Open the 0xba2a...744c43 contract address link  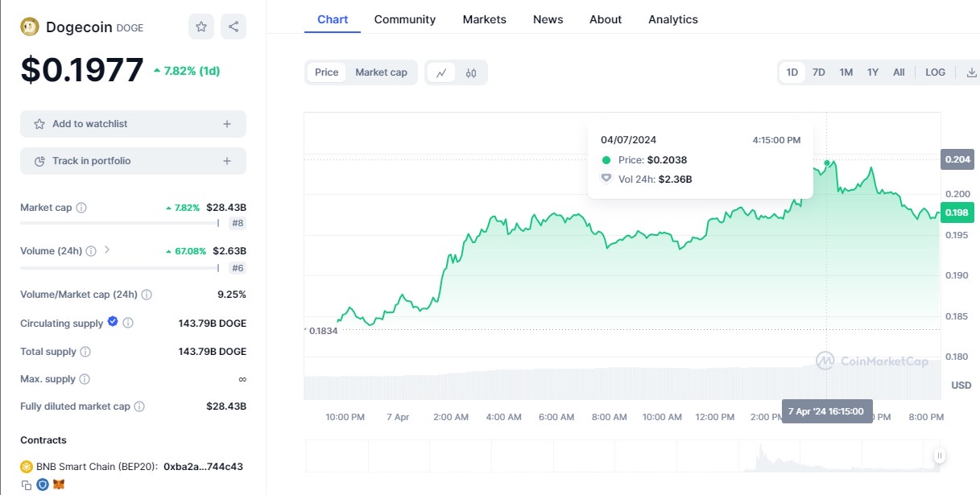click(203, 466)
